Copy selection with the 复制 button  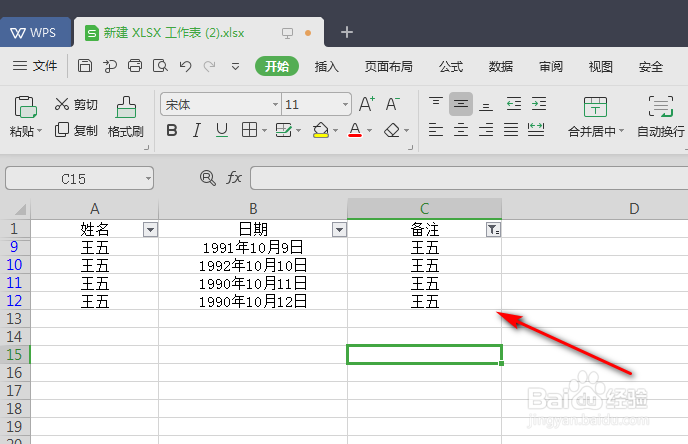[76, 130]
